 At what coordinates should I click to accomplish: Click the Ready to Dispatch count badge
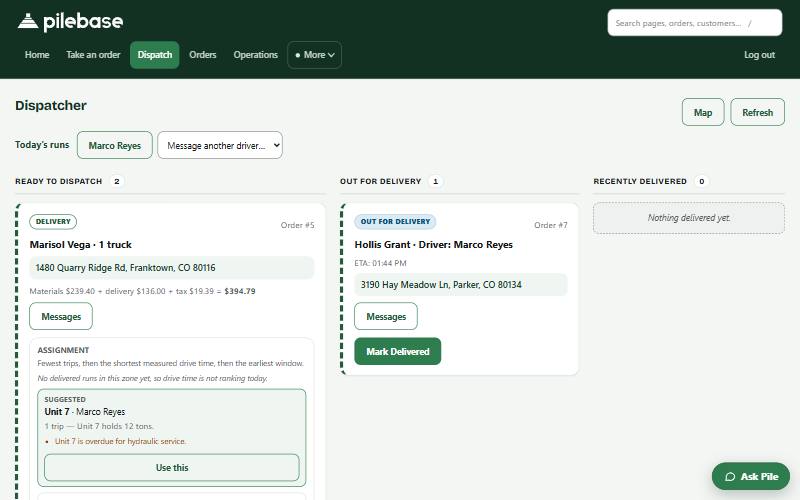click(x=117, y=181)
